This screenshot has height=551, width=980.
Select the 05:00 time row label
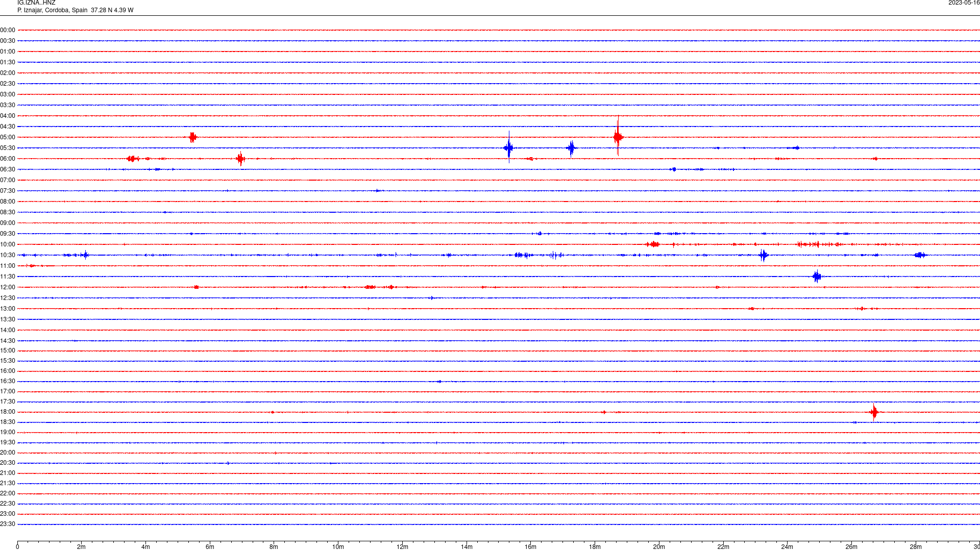[8, 137]
